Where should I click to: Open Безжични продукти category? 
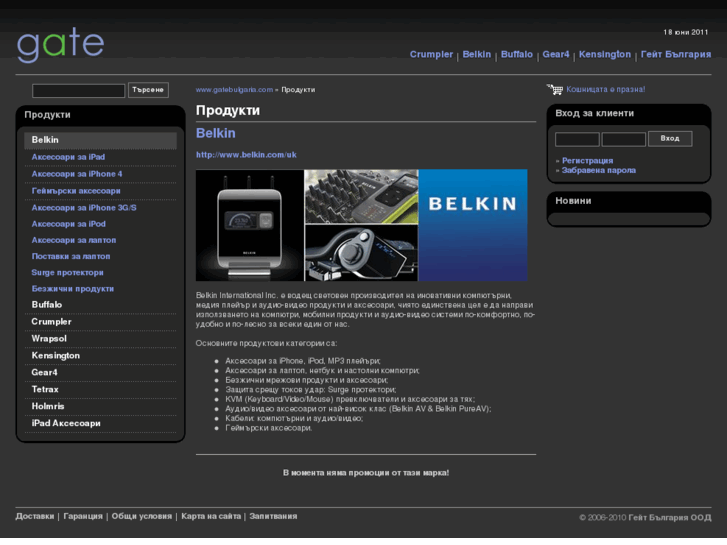[x=73, y=289]
